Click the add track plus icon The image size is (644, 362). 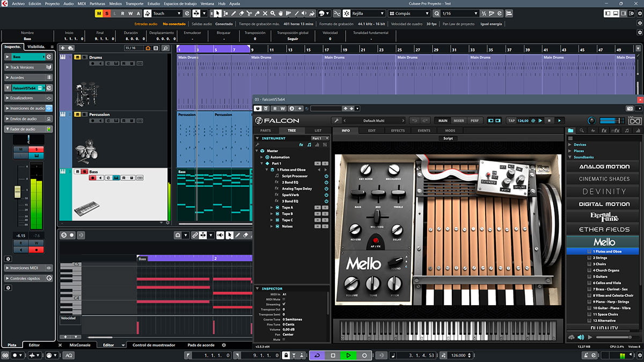point(63,48)
